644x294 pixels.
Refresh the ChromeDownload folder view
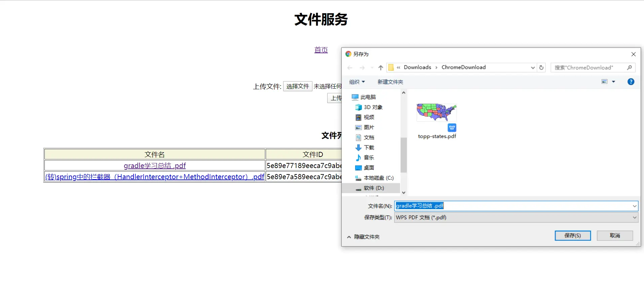[541, 67]
